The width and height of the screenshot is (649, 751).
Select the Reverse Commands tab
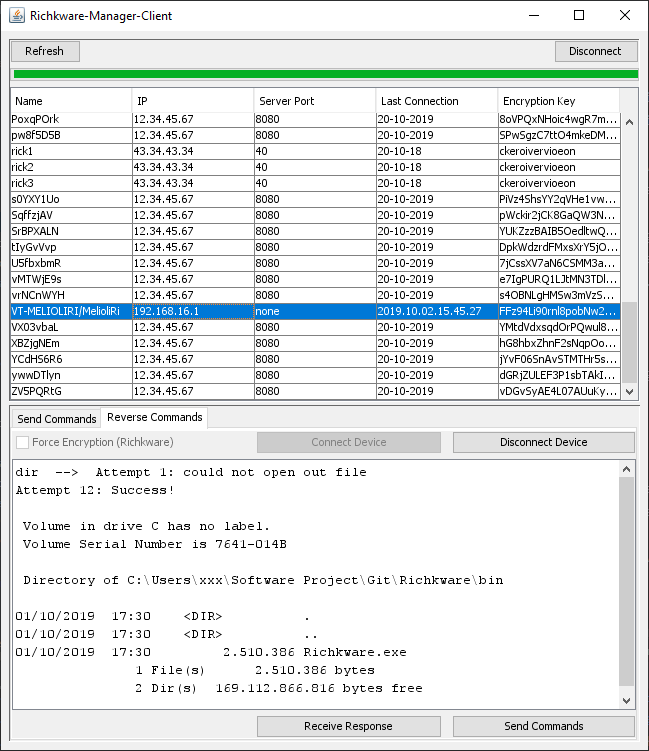coord(155,417)
